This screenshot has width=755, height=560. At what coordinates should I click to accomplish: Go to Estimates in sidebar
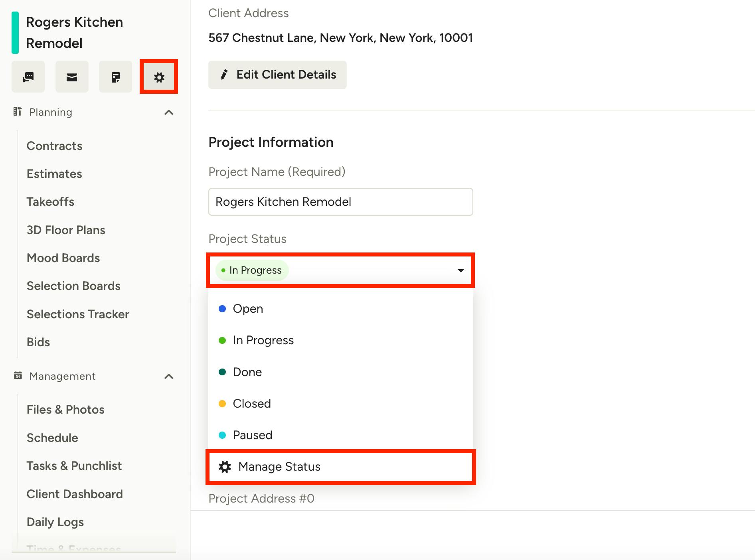pyautogui.click(x=54, y=174)
